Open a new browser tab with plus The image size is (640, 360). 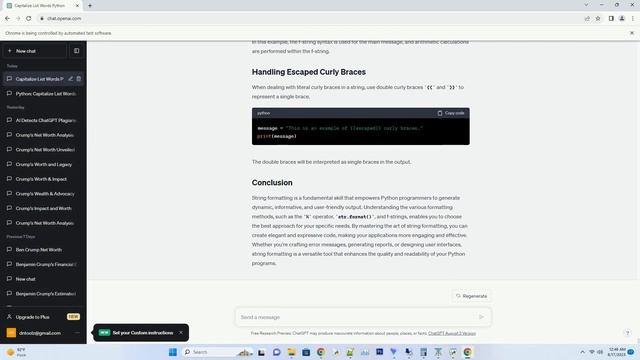[90, 6]
